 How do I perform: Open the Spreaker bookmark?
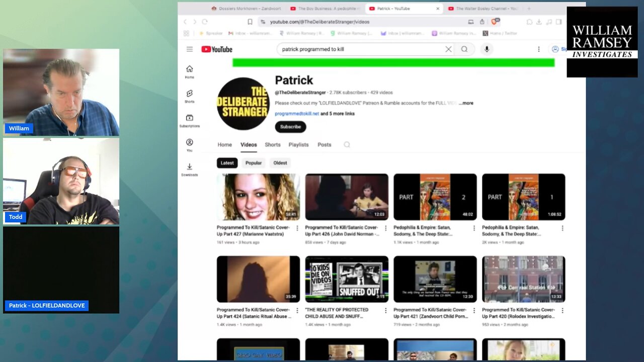tap(211, 33)
